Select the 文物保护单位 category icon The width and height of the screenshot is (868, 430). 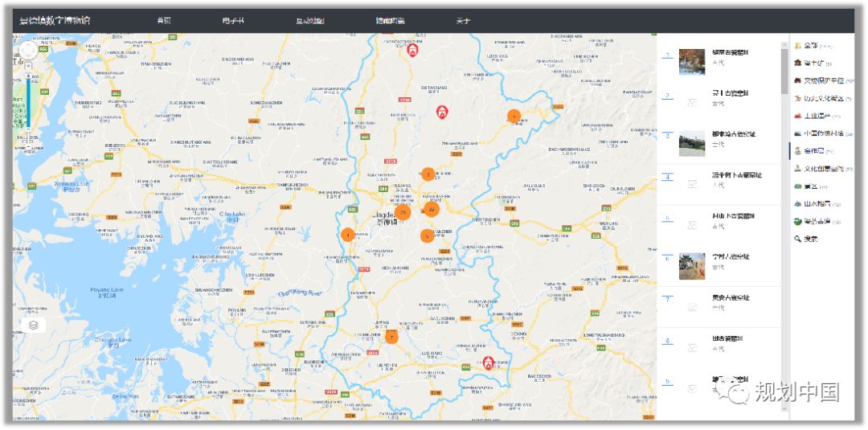[x=798, y=80]
